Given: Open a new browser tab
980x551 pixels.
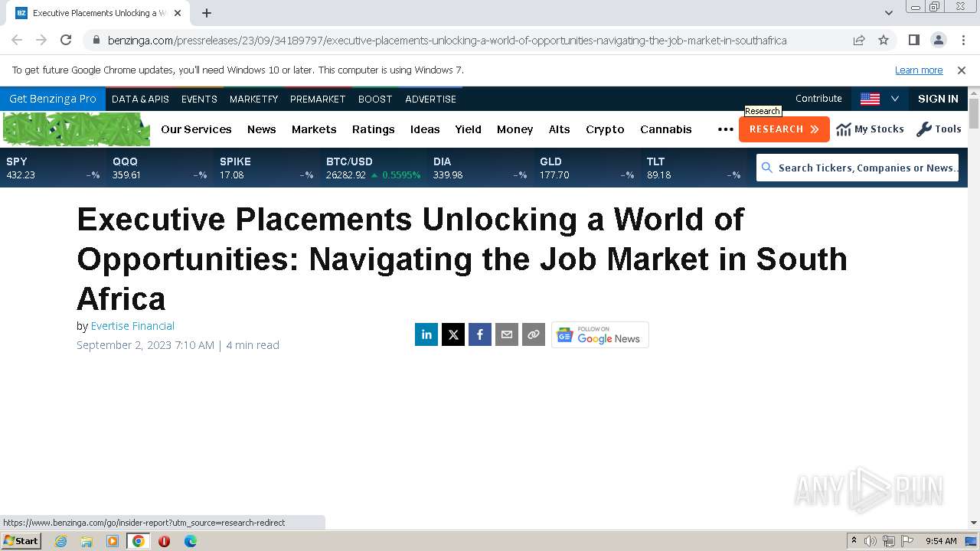Looking at the screenshot, I should click(x=207, y=13).
